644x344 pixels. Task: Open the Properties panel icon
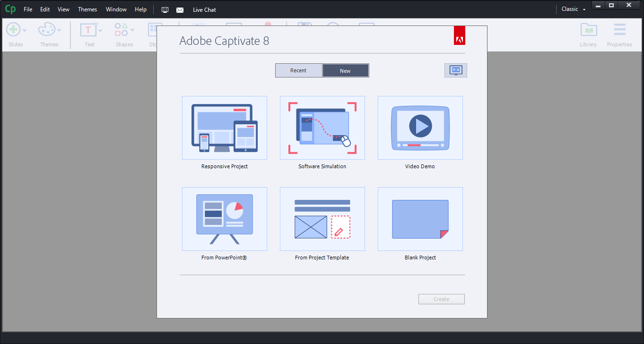[x=619, y=30]
